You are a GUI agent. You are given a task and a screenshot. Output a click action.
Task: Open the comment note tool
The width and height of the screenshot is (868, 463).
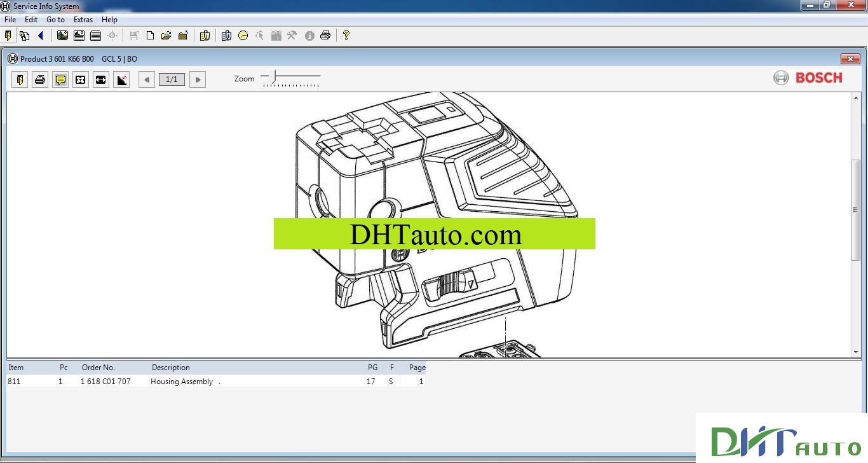60,79
